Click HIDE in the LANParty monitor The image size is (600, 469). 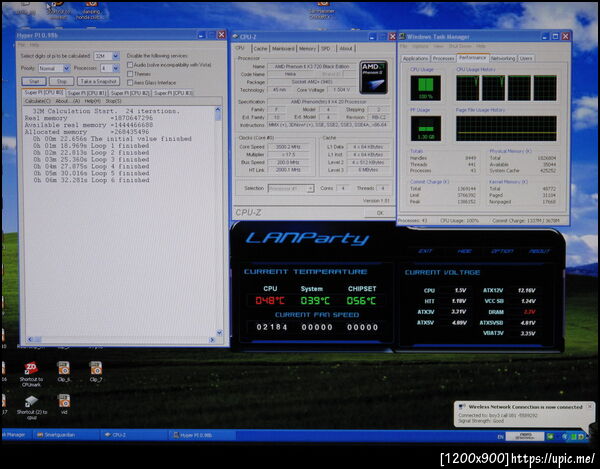tap(464, 251)
